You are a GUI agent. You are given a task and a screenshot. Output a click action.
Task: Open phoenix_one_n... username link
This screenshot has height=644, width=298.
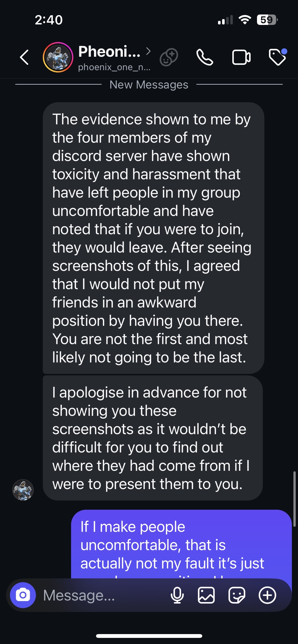[114, 67]
